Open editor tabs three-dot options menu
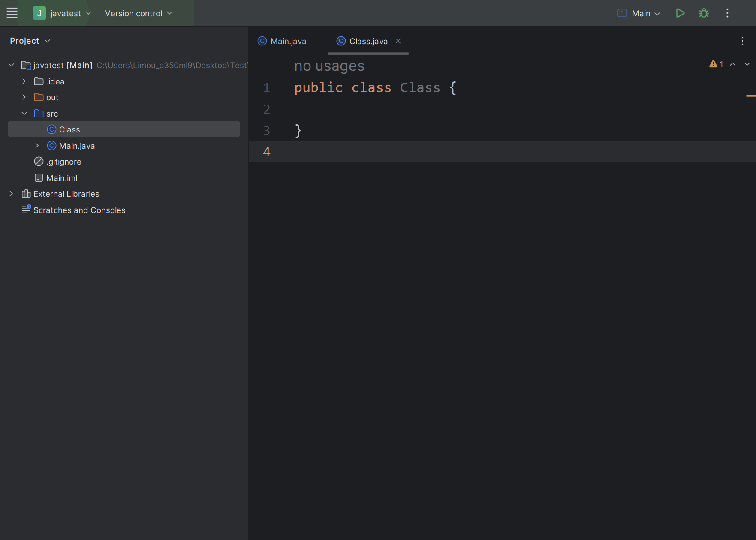This screenshot has height=540, width=756. 742,41
